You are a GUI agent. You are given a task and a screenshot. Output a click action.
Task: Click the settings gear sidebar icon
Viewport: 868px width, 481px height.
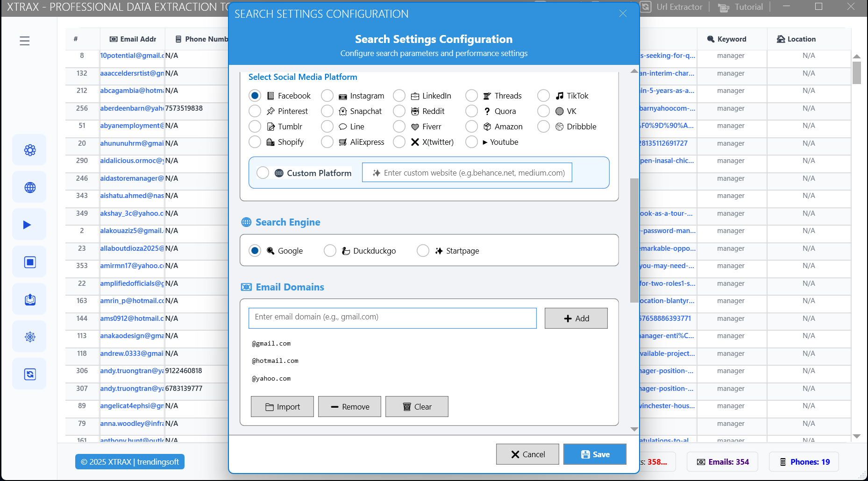(30, 150)
